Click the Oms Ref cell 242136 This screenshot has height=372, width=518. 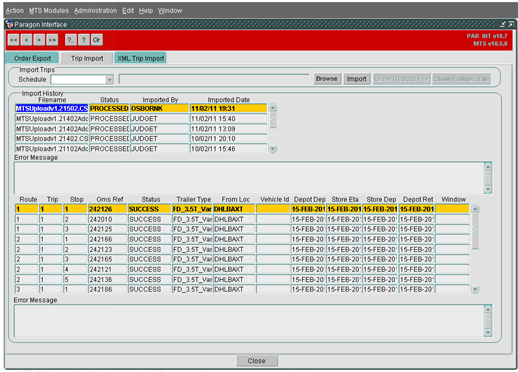coord(108,279)
